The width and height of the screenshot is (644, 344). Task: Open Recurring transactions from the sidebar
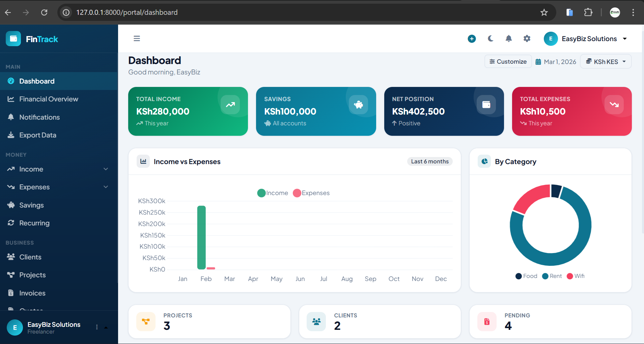pos(34,223)
